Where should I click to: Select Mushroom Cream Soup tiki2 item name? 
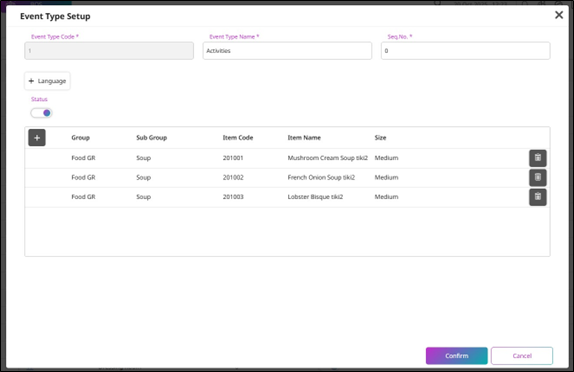pos(328,158)
